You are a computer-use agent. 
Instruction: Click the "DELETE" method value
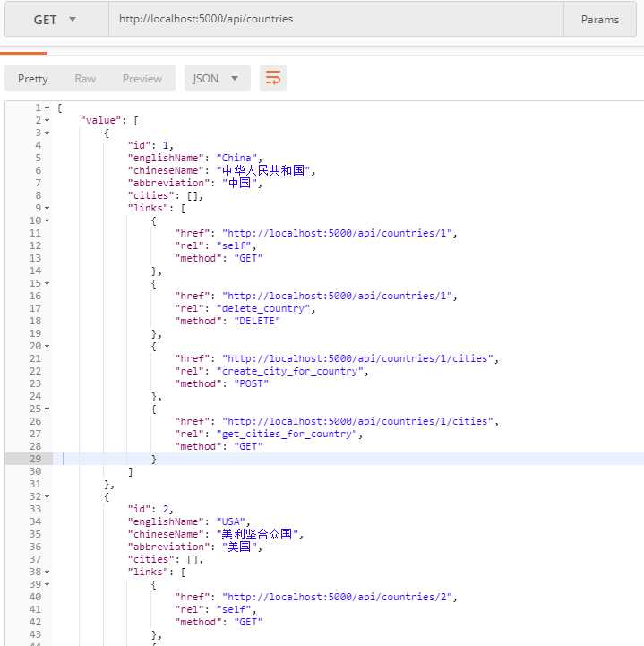(257, 321)
